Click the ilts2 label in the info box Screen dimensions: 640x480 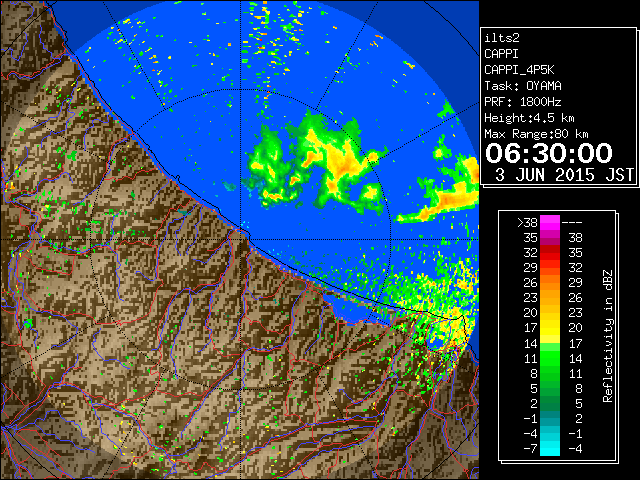click(x=502, y=38)
